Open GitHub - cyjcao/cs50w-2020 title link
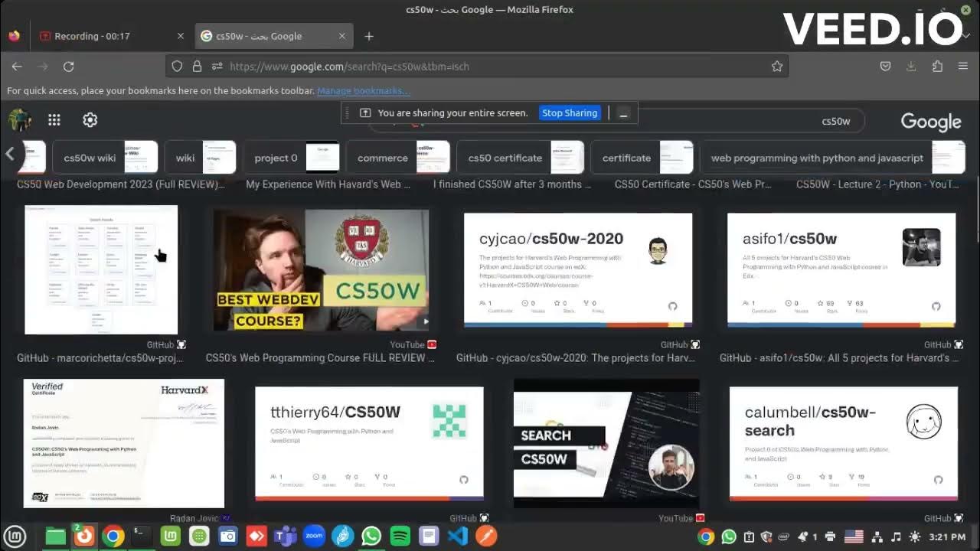Viewport: 980px width, 551px height. pyautogui.click(x=576, y=357)
